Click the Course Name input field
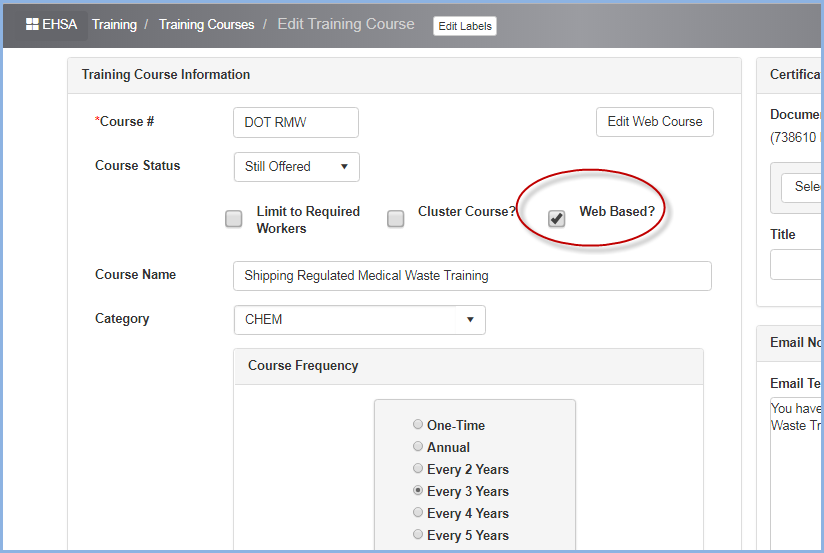 coord(472,276)
